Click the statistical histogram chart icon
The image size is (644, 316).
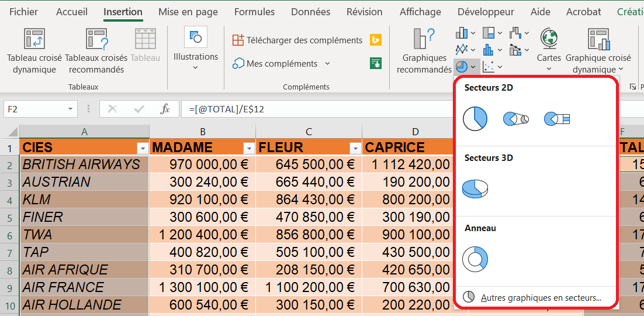tap(489, 49)
